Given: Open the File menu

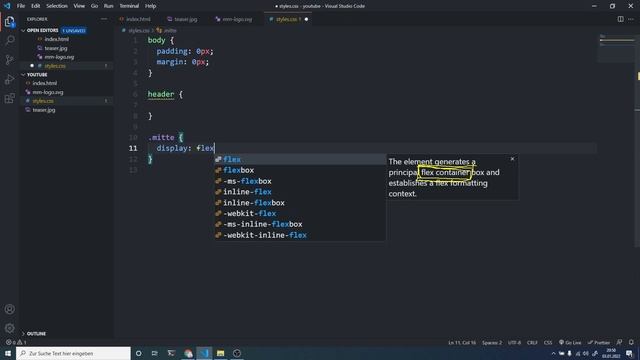Looking at the screenshot, I should coord(21,6).
